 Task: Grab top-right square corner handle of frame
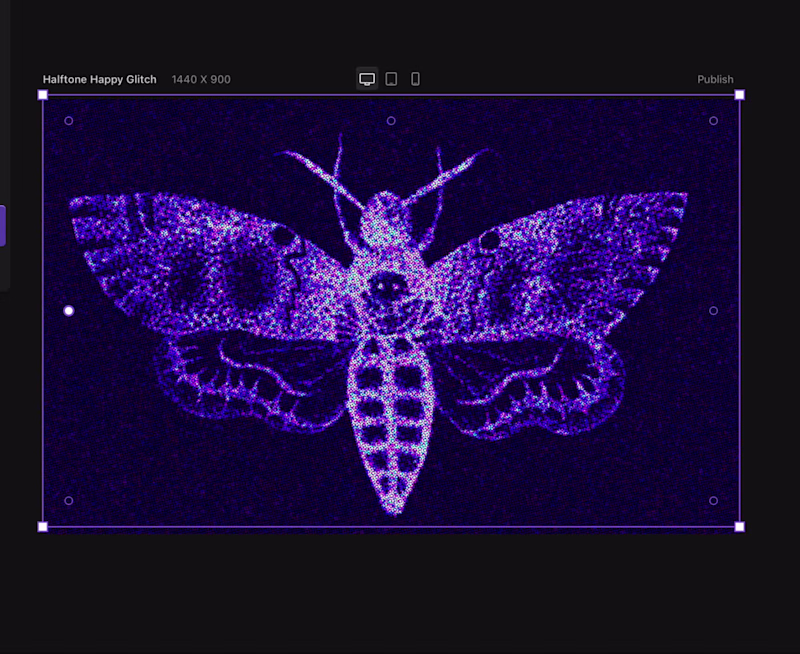pos(739,95)
